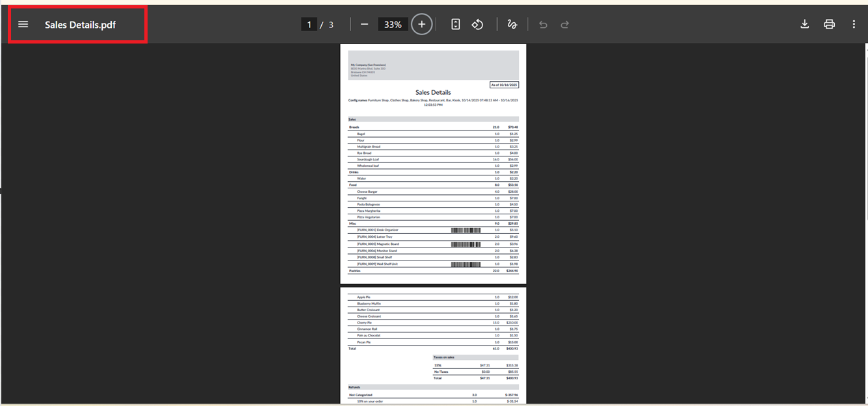Click the 'Blueberry Muffin' row

point(433,303)
